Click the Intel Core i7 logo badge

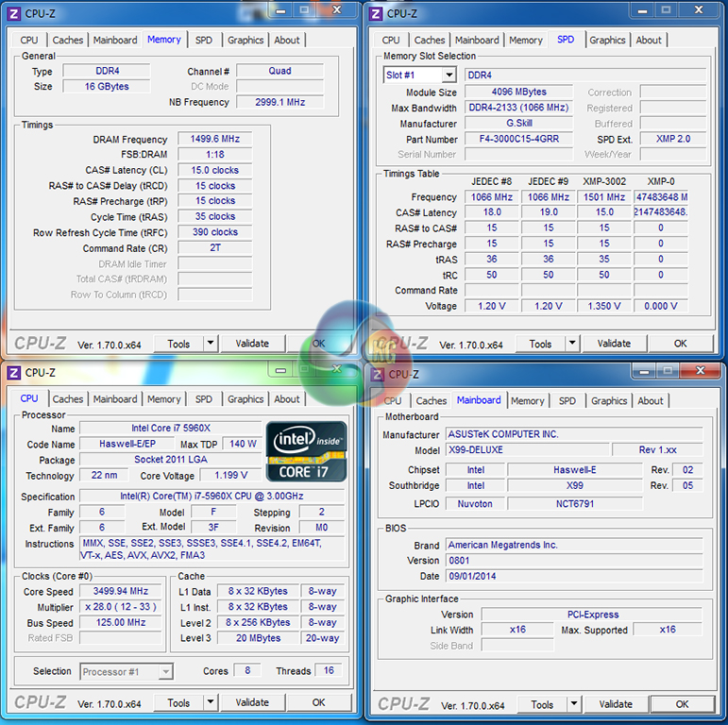pyautogui.click(x=308, y=451)
